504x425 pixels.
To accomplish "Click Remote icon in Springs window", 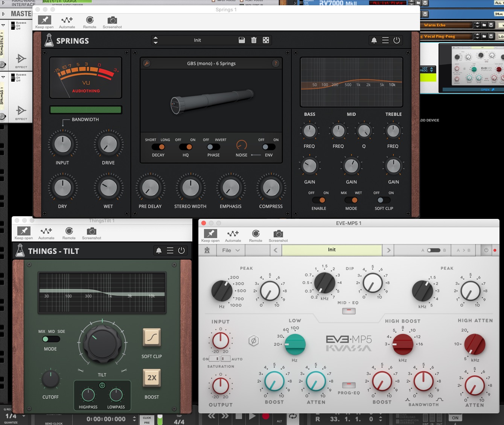I will [90, 20].
